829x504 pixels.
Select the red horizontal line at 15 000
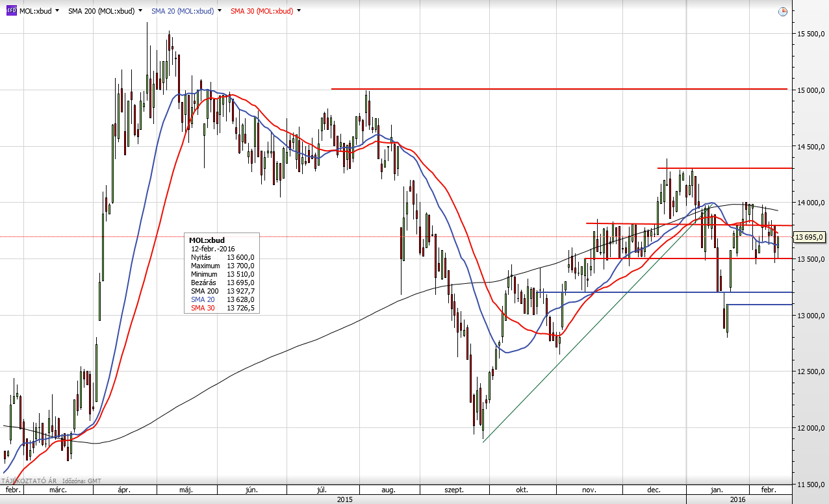pyautogui.click(x=559, y=89)
